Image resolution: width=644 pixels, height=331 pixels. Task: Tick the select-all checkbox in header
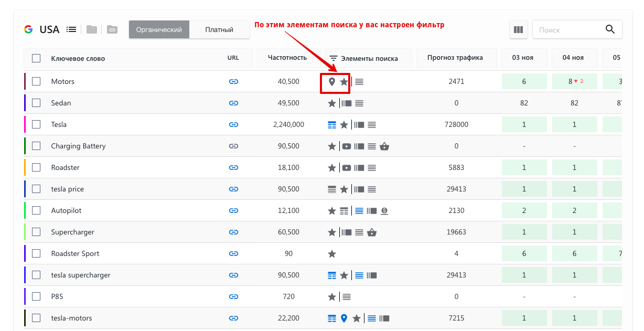(x=36, y=58)
